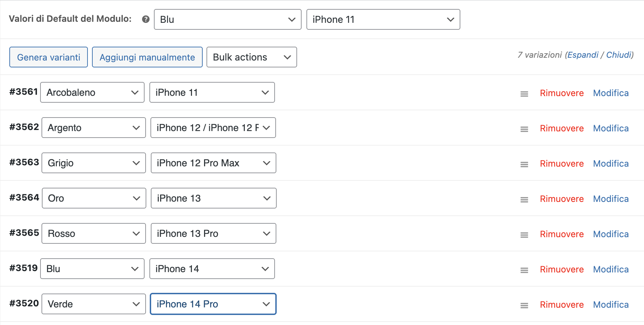This screenshot has width=644, height=325.
Task: Click the Aggiungi manualmente button
Action: [147, 57]
